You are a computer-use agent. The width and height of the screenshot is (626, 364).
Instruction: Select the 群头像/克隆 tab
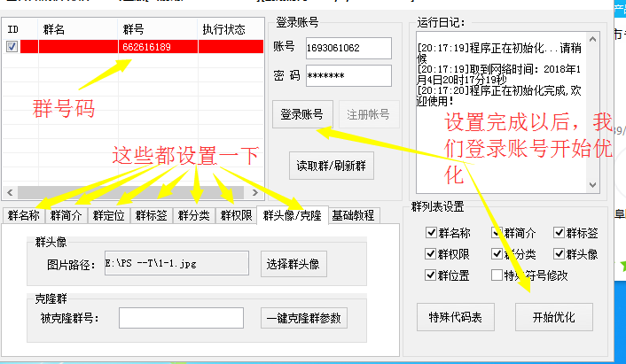293,215
